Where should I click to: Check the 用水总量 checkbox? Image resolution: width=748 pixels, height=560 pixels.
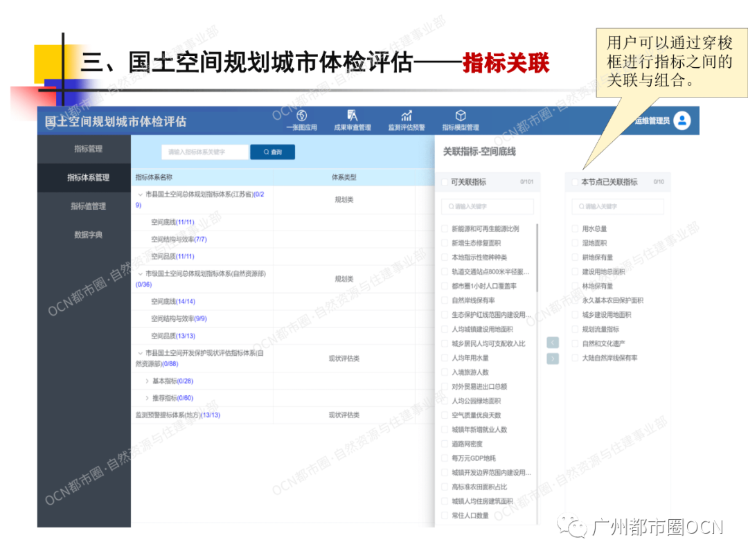click(575, 228)
